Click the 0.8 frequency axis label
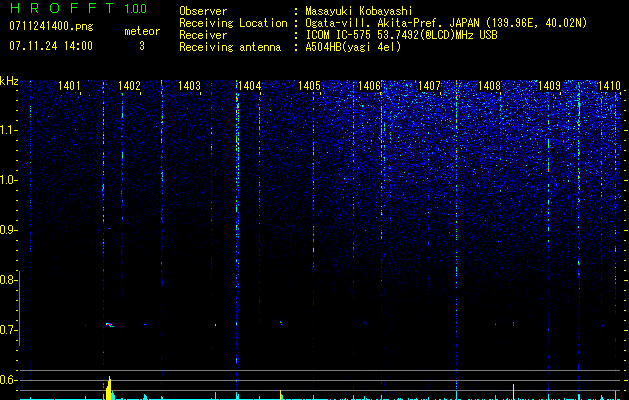The width and height of the screenshot is (629, 400). (x=8, y=280)
